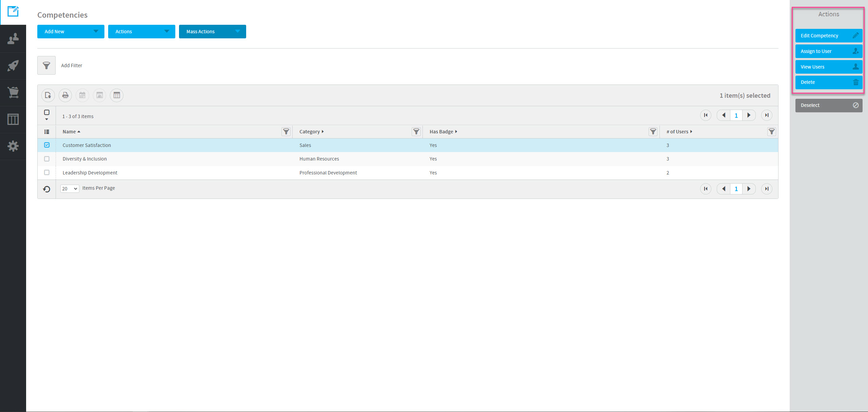Click the refresh icon below the grid
This screenshot has width=868, height=412.
(47, 189)
